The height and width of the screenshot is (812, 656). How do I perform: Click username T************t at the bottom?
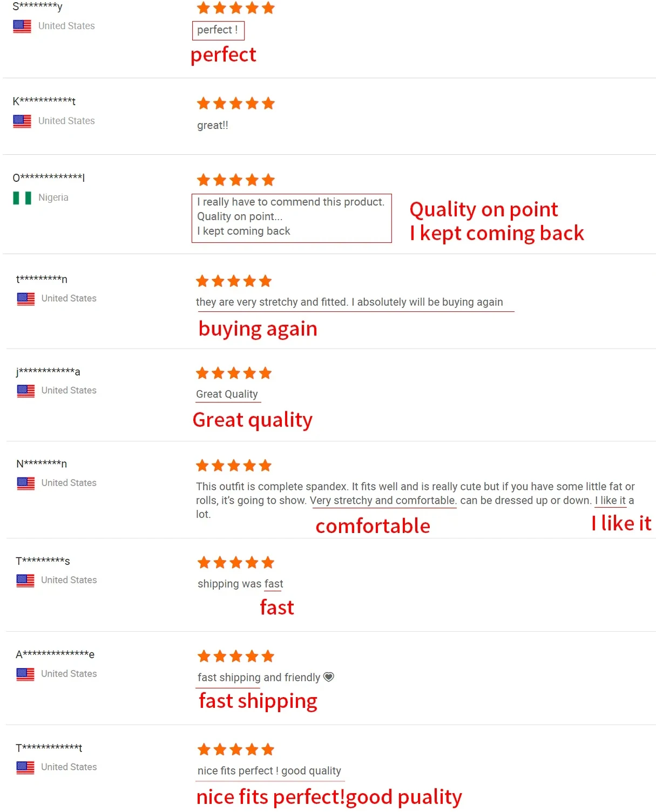49,748
